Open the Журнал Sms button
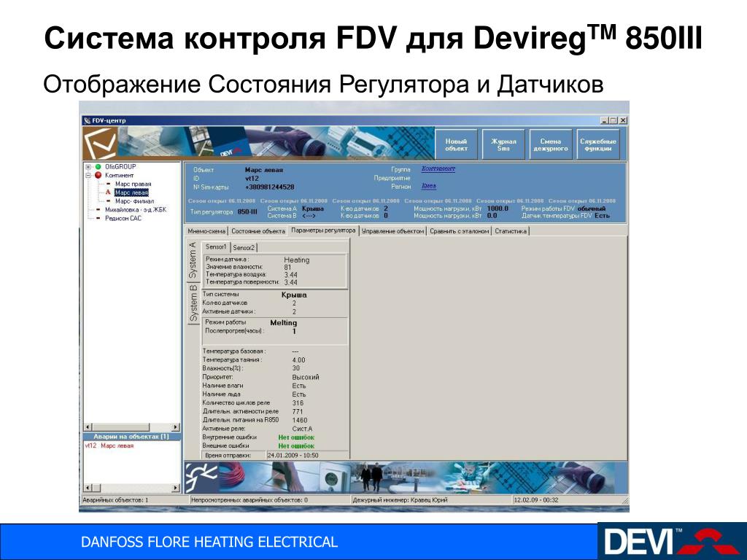Viewport: 747px width, 560px height. [x=503, y=144]
